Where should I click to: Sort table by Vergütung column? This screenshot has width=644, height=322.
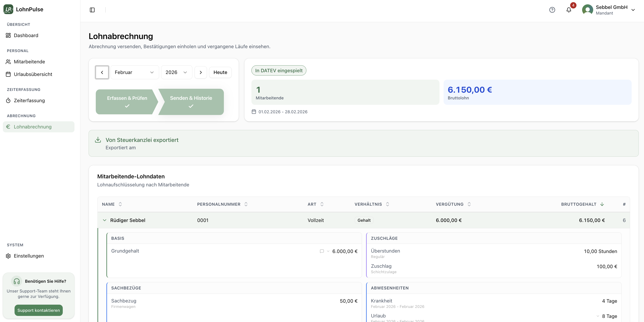pos(453,204)
